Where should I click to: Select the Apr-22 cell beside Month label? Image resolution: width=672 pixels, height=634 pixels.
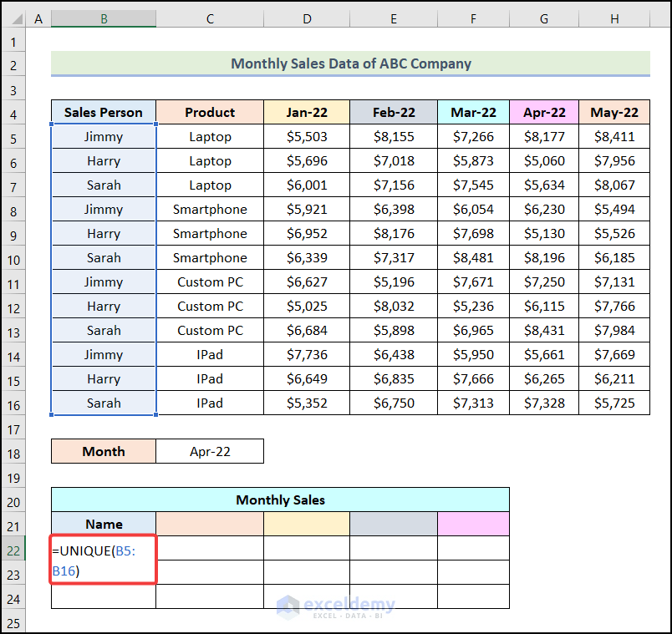pos(209,451)
